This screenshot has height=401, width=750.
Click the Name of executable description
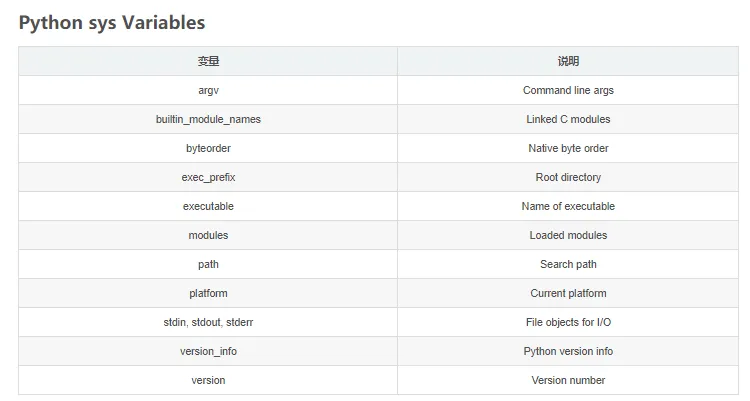[568, 206]
